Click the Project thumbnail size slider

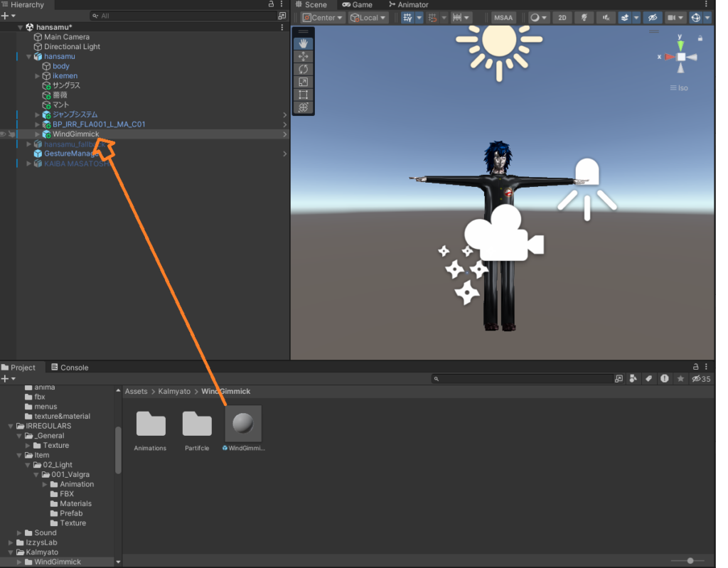point(690,561)
